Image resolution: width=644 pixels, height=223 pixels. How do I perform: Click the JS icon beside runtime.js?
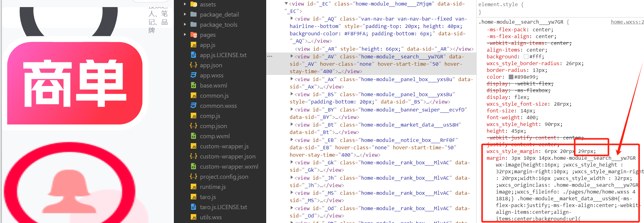(x=194, y=187)
